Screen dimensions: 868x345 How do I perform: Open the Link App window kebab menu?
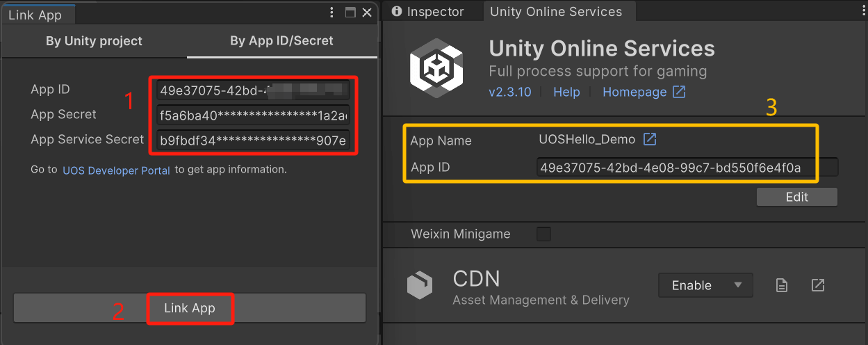[332, 13]
